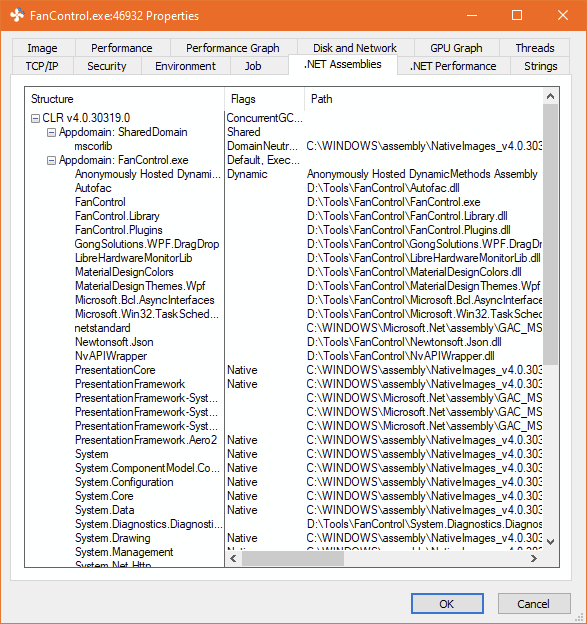This screenshot has width=587, height=624.
Task: Select the MaterialDesignThemes.Wpf assembly
Action: click(x=140, y=286)
